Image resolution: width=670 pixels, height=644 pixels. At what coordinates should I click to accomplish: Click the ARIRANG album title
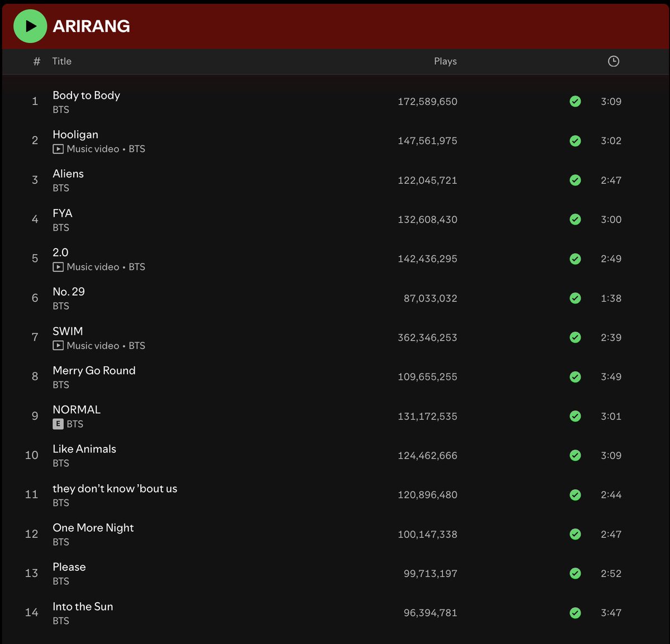pyautogui.click(x=92, y=26)
